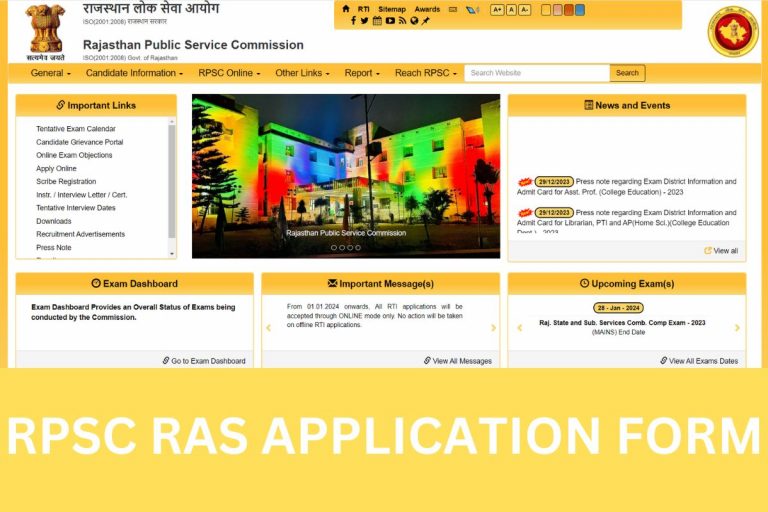Open the Downloads link
This screenshot has width=768, height=512.
pyautogui.click(x=54, y=221)
